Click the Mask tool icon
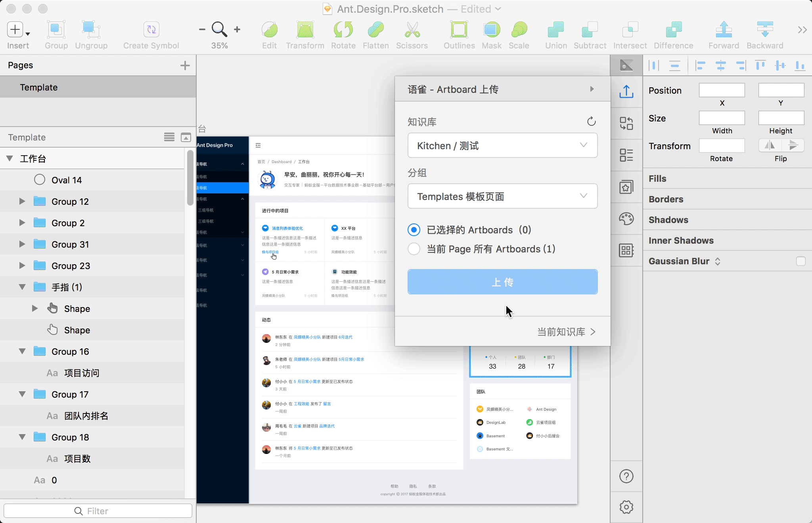The width and height of the screenshot is (812, 523). click(491, 30)
